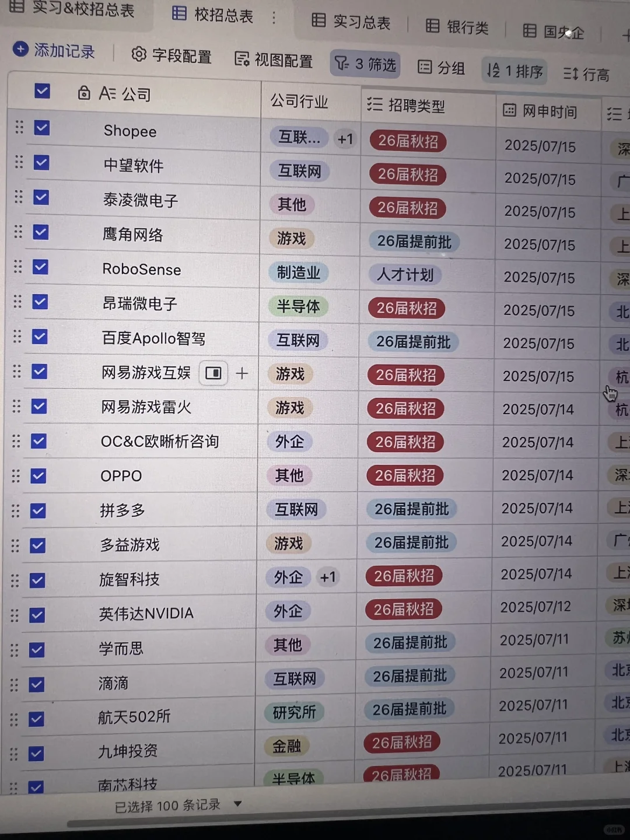This screenshot has height=840, width=630.
Task: Switch to 国央企 tab
Action: click(553, 32)
